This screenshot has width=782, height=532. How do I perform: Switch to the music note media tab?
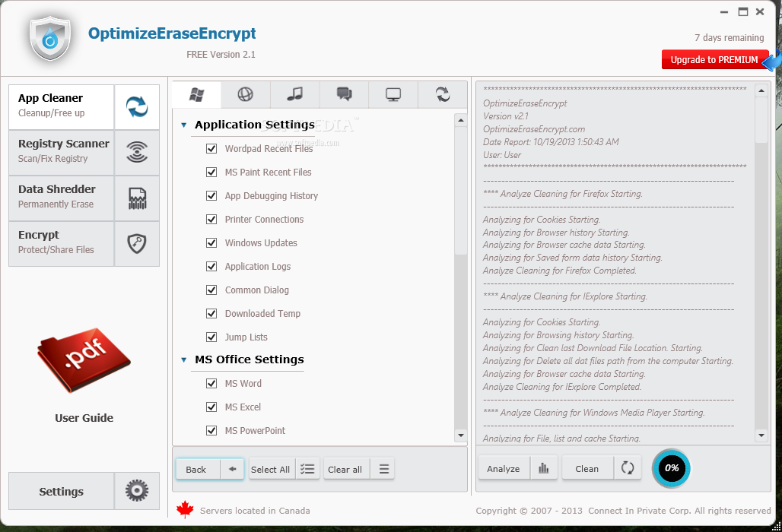[294, 94]
